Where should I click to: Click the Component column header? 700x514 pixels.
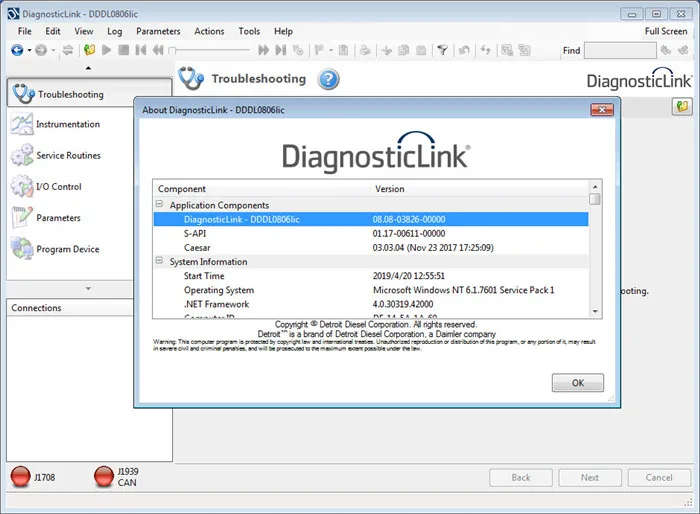(262, 189)
